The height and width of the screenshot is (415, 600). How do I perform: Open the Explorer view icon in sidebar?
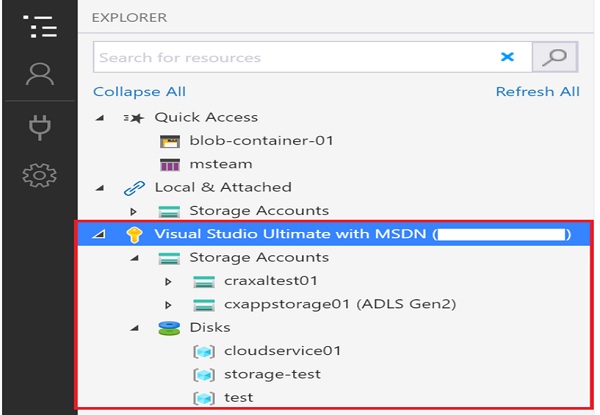[x=38, y=27]
